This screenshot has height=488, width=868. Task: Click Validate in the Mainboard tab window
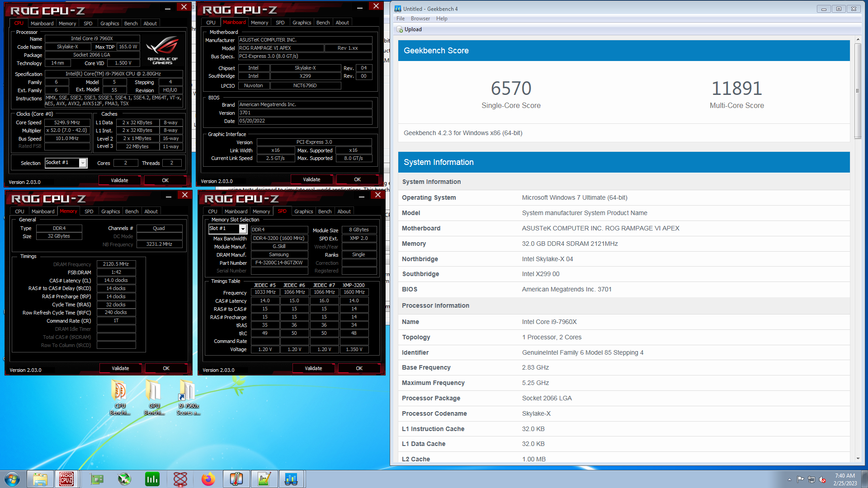[311, 179]
